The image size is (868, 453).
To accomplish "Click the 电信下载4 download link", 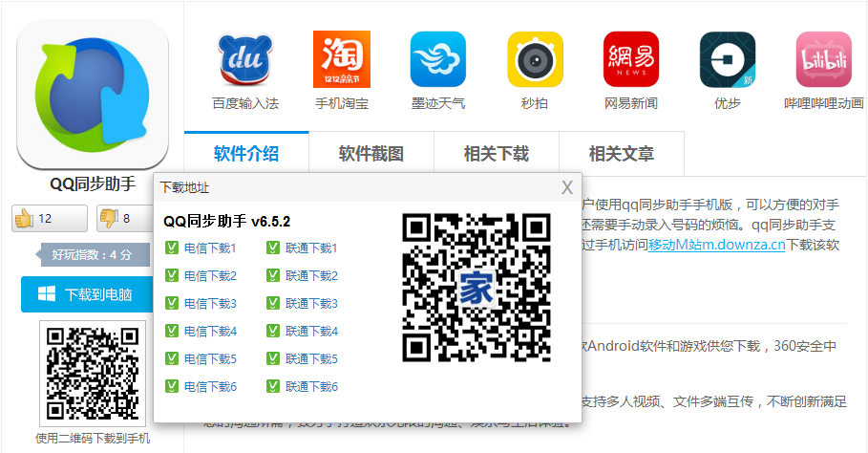I will 210,332.
